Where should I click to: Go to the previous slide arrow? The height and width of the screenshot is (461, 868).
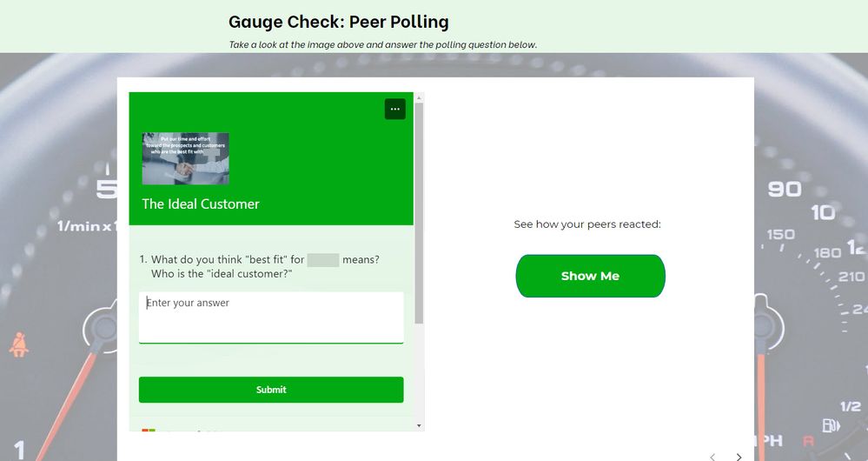pyautogui.click(x=712, y=456)
